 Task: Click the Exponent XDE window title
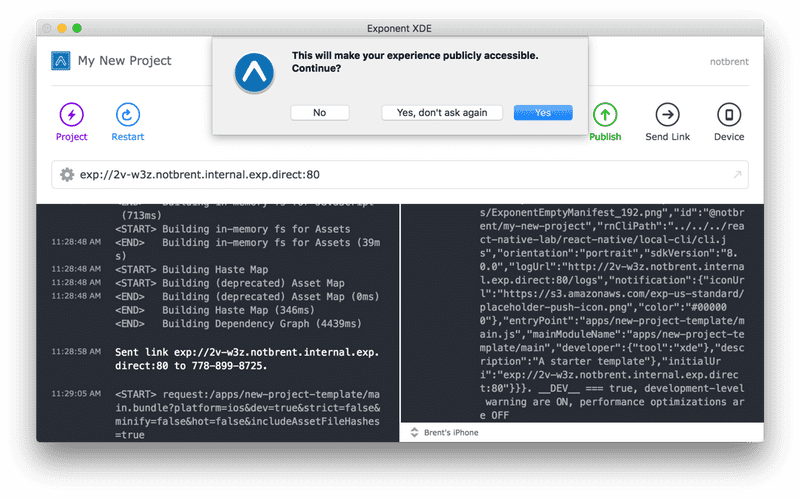pyautogui.click(x=399, y=29)
